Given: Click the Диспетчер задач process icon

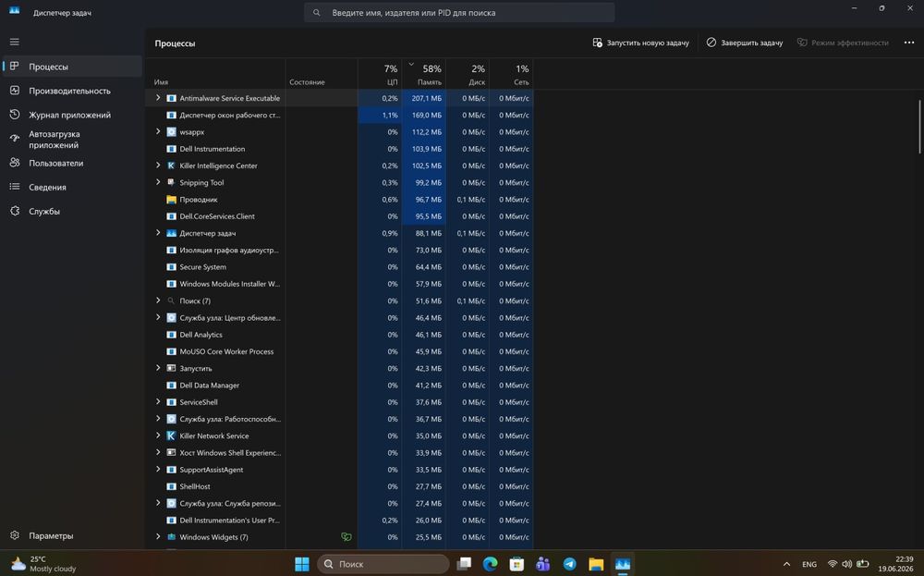Looking at the screenshot, I should click(172, 234).
